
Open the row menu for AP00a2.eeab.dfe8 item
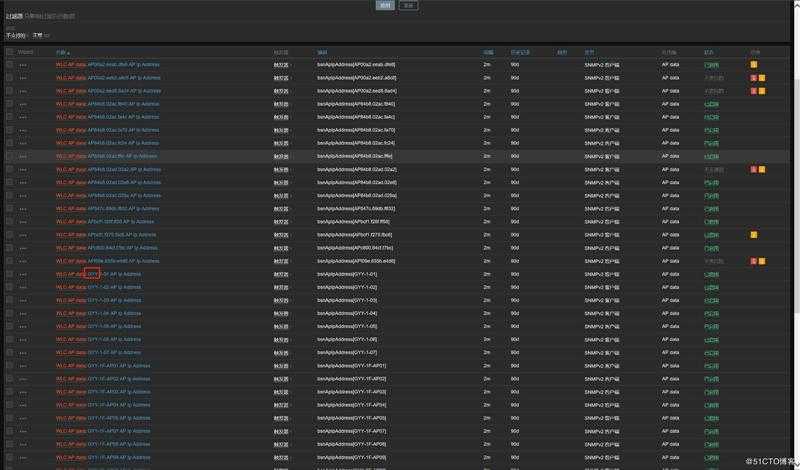[23, 65]
